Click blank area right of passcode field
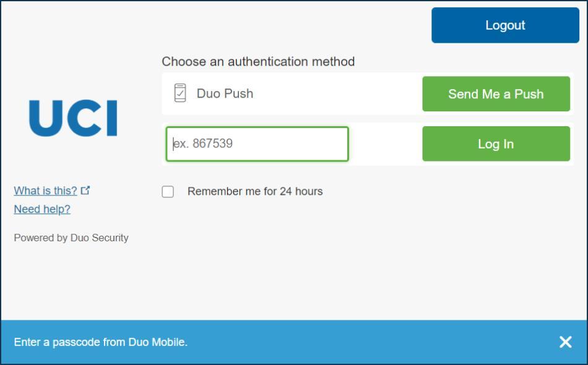The image size is (588, 365). tap(385, 144)
